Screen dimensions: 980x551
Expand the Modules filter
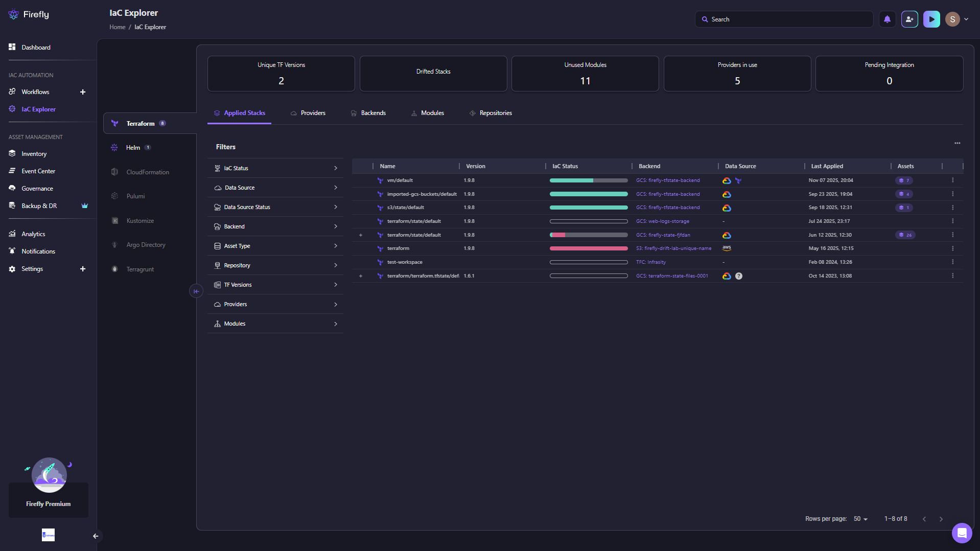(275, 324)
